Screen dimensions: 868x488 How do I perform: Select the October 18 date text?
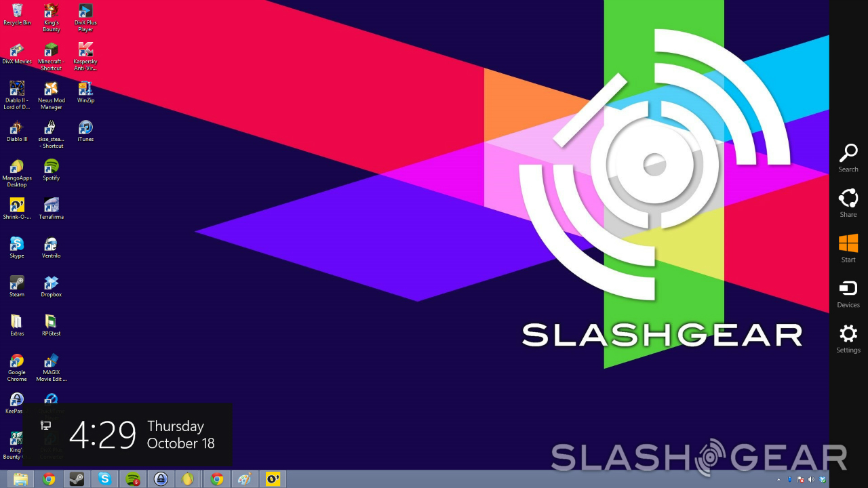click(x=181, y=443)
